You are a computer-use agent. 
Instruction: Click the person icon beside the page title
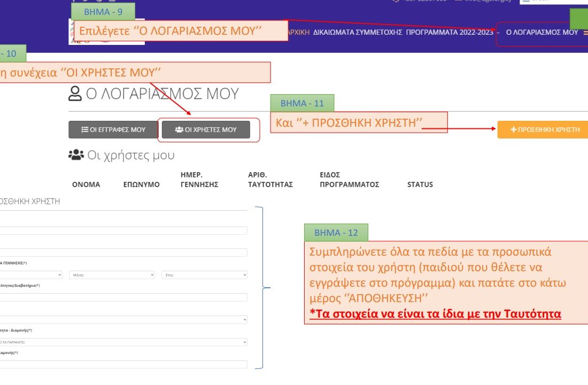click(75, 94)
